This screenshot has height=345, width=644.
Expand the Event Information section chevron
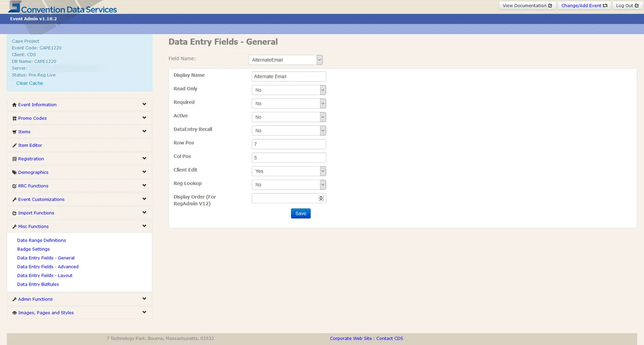pos(144,104)
